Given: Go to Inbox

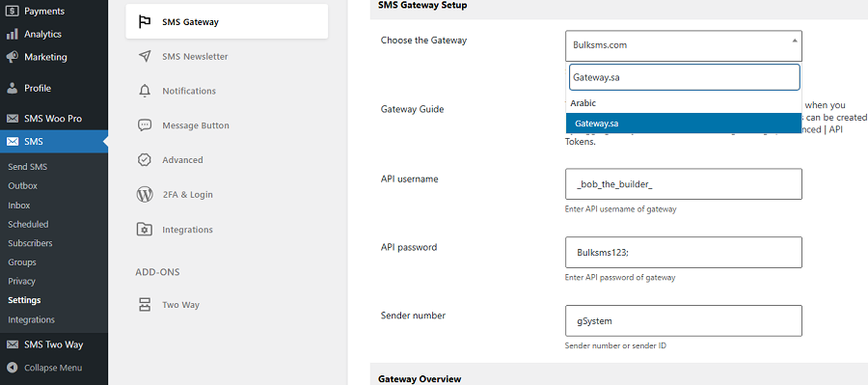Looking at the screenshot, I should 19,205.
